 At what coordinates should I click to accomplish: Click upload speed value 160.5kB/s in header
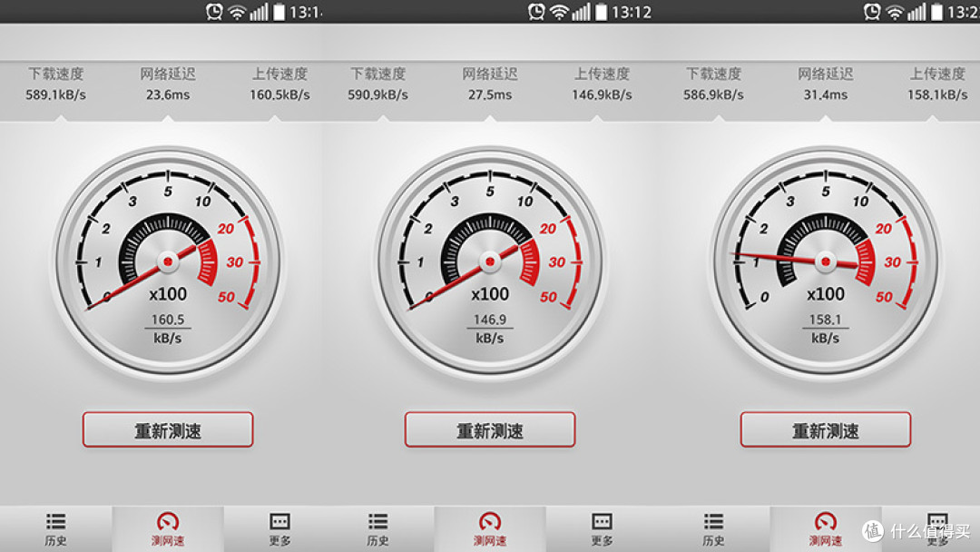click(x=279, y=95)
